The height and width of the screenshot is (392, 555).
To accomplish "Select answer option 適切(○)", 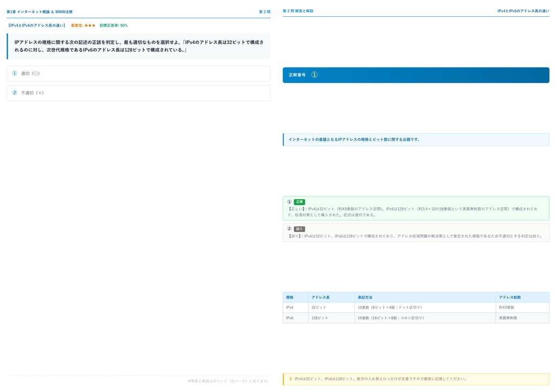I will (x=138, y=74).
